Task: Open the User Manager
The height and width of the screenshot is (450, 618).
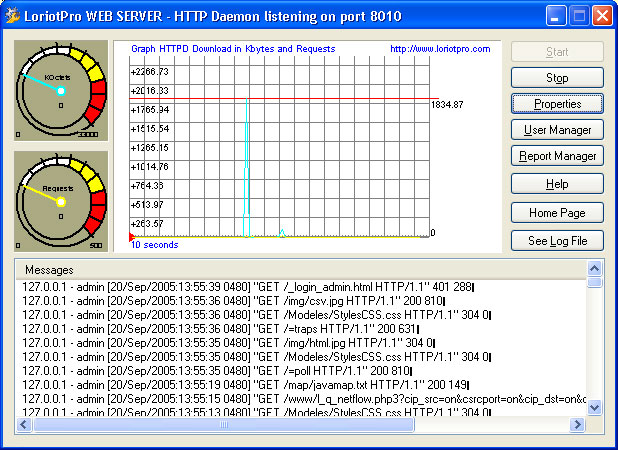Action: click(557, 130)
